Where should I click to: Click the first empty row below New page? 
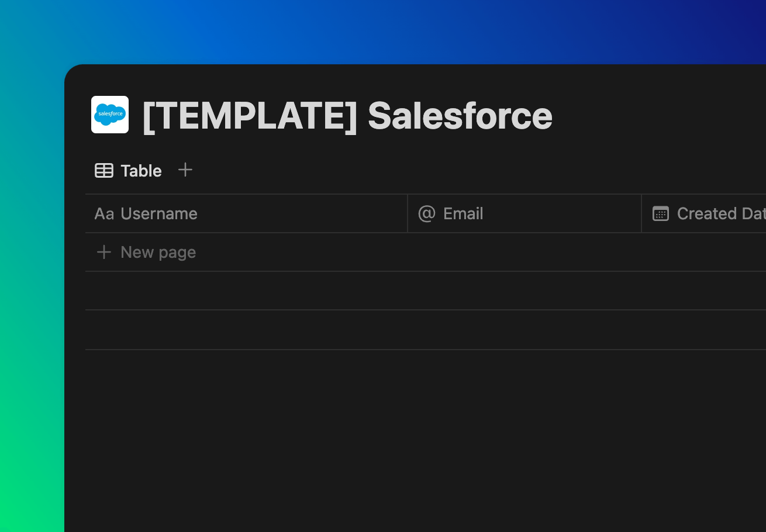426,291
